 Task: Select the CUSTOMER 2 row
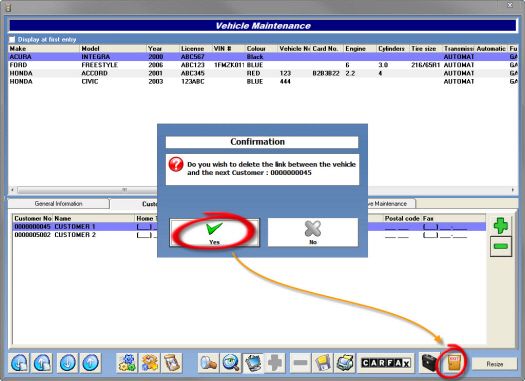[x=249, y=235]
